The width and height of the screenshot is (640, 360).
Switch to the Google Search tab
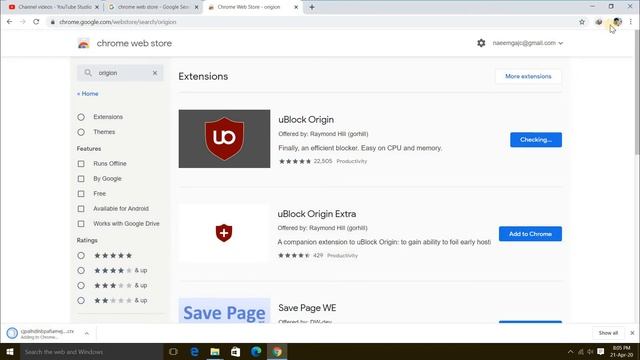pyautogui.click(x=153, y=7)
